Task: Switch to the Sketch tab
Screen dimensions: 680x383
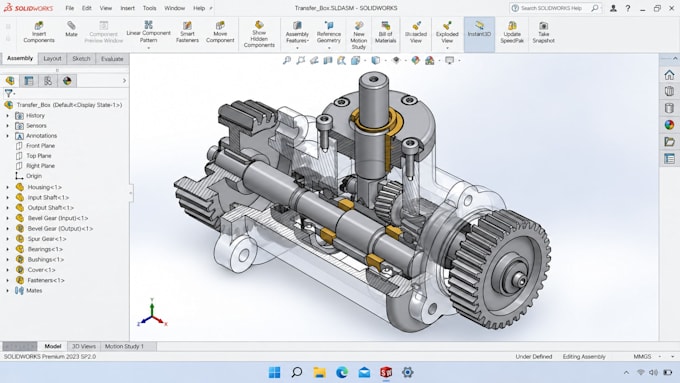Action: (x=81, y=59)
